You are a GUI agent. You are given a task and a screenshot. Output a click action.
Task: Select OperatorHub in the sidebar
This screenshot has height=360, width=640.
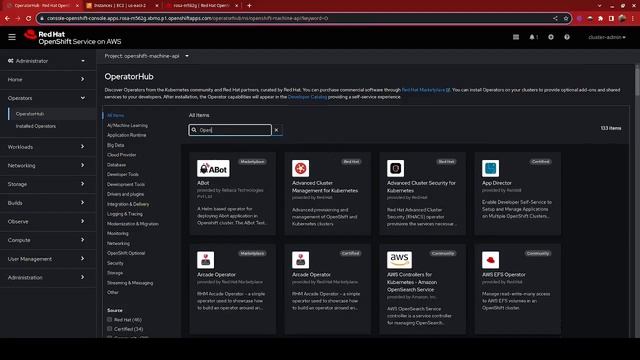coord(30,114)
